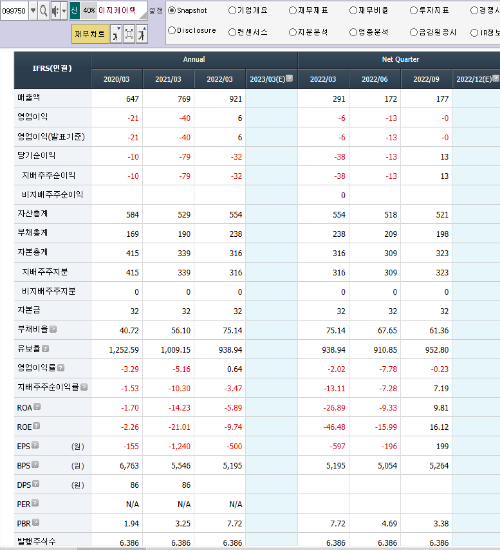
Task: Select the 재무비율 radio button
Action: [353, 11]
